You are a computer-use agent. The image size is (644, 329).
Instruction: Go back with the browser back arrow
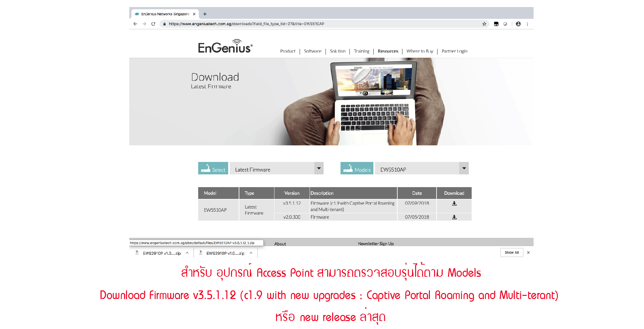[x=135, y=24]
